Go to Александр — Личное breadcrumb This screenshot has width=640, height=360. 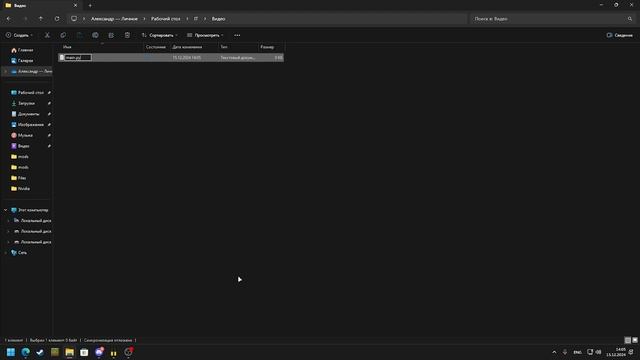tap(114, 19)
